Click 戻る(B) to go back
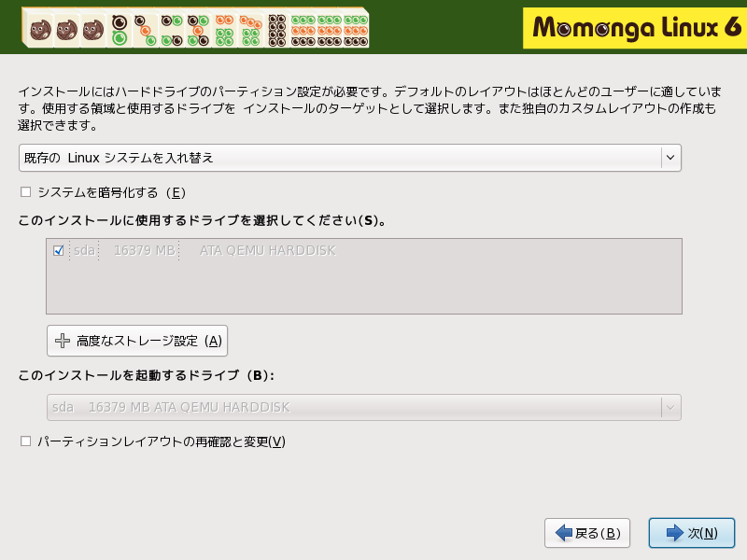Viewport: 747px width, 560px height. pyautogui.click(x=587, y=533)
